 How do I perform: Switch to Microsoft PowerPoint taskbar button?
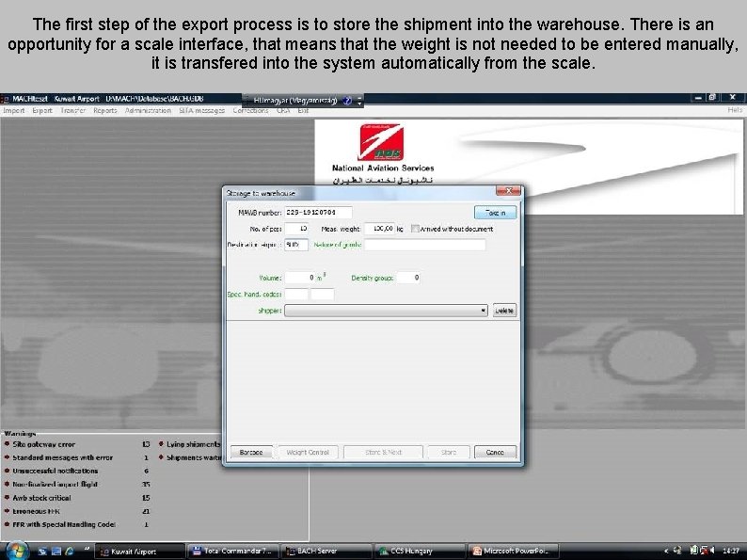click(513, 551)
